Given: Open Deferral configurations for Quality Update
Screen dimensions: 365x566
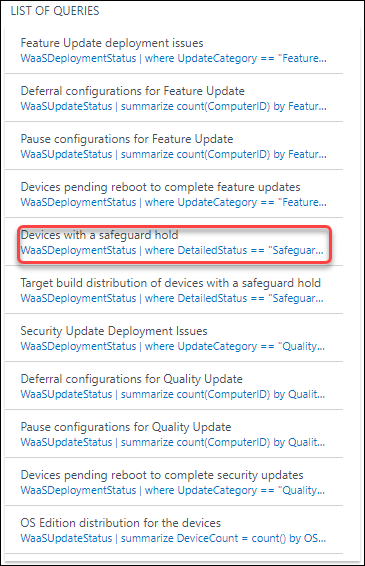Looking at the screenshot, I should (131, 379).
